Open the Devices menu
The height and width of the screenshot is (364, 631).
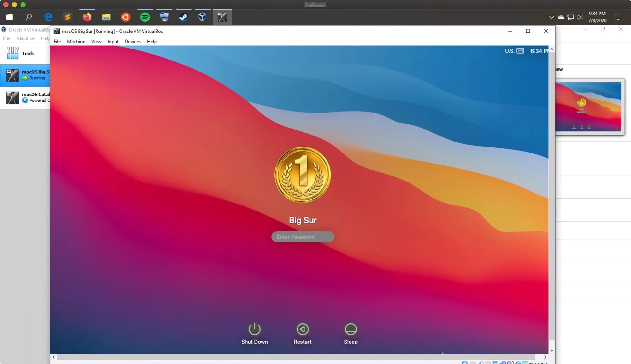pyautogui.click(x=133, y=42)
